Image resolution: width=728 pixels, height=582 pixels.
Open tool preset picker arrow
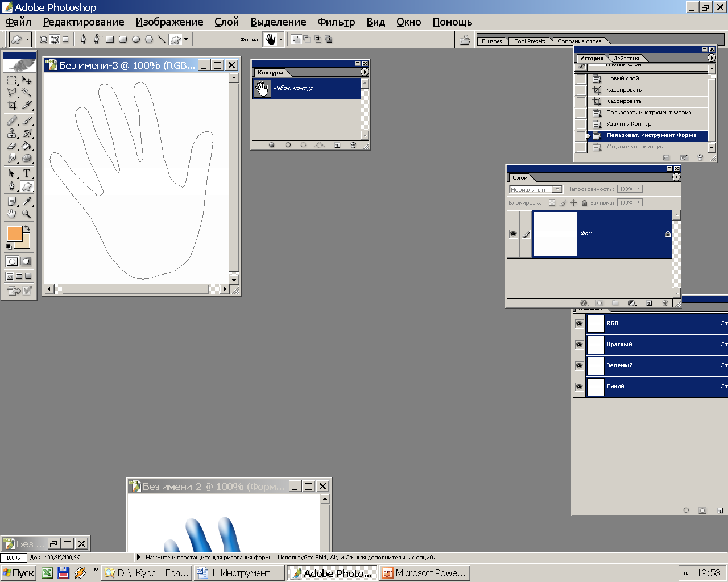click(28, 39)
